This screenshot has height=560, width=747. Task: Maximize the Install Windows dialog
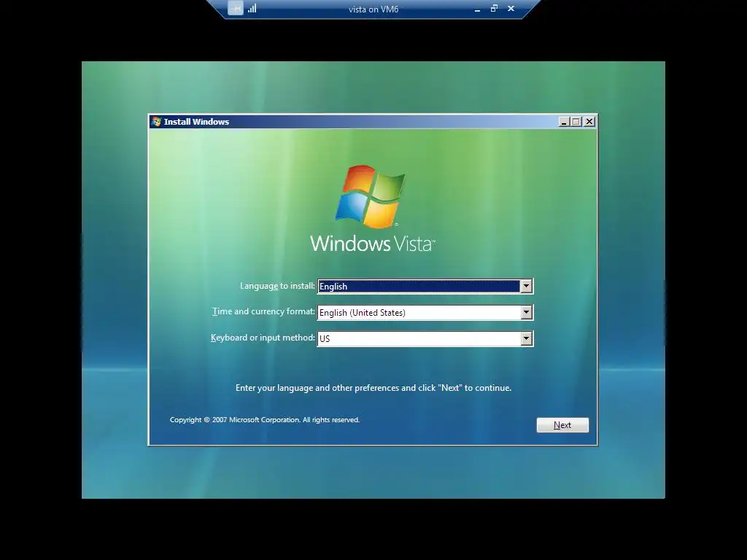coord(576,122)
